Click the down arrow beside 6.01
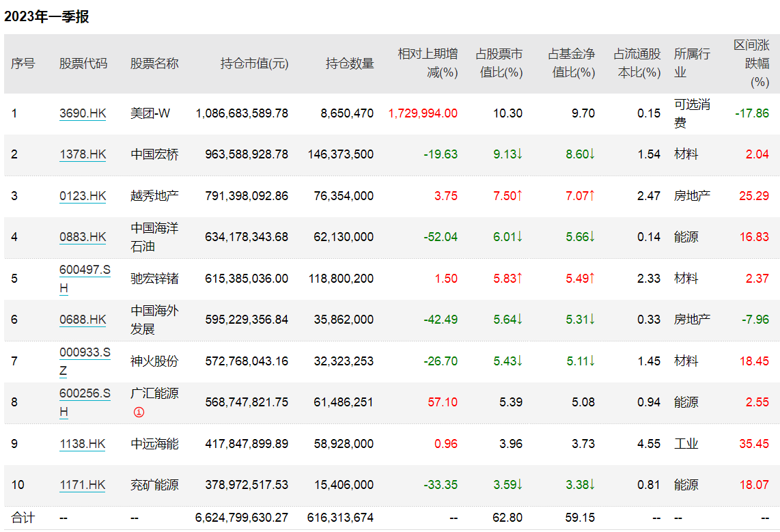 (520, 237)
